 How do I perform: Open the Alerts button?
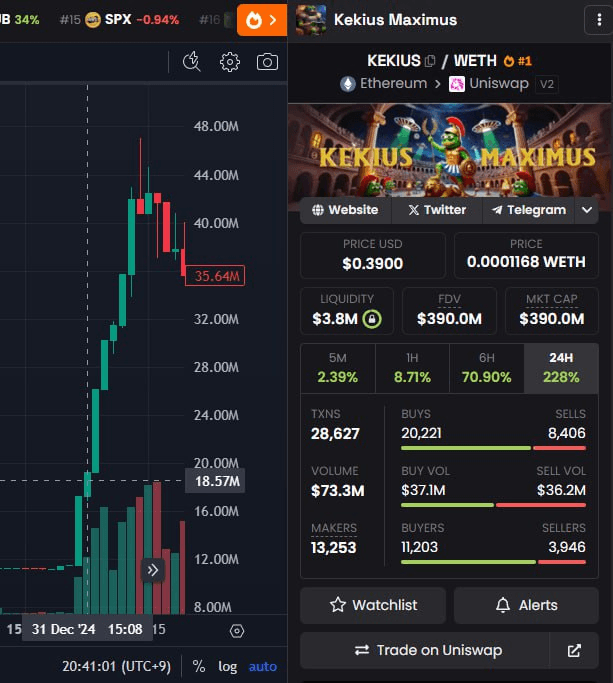click(526, 605)
